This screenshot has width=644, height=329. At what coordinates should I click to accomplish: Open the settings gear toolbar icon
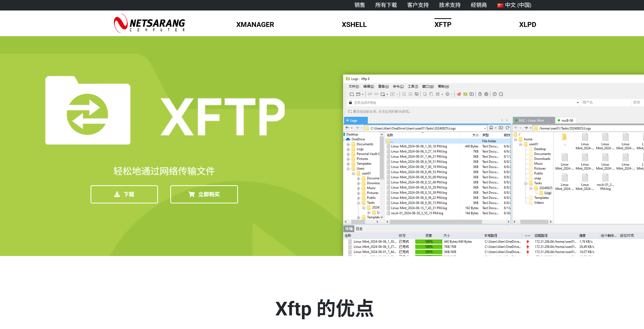point(486,94)
